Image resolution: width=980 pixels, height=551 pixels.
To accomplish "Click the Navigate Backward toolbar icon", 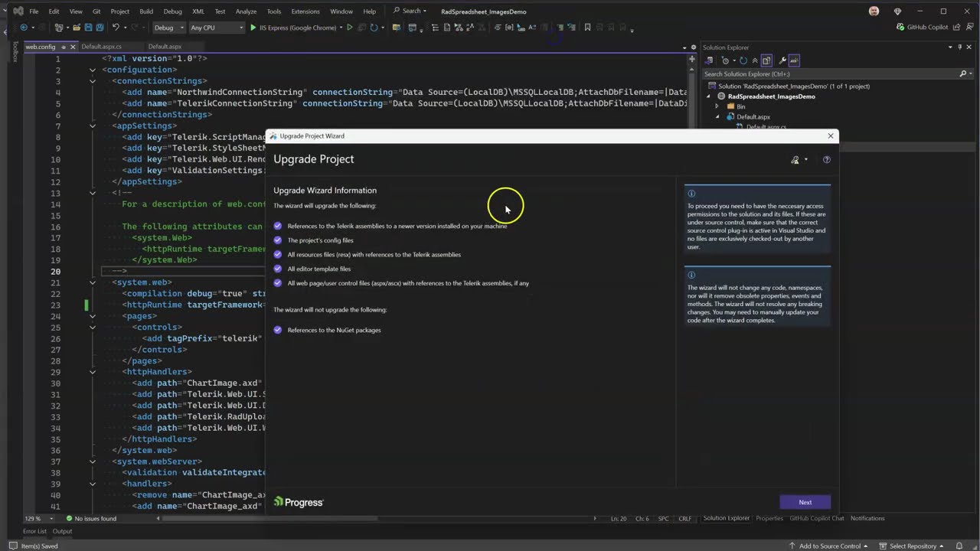I will coord(24,28).
